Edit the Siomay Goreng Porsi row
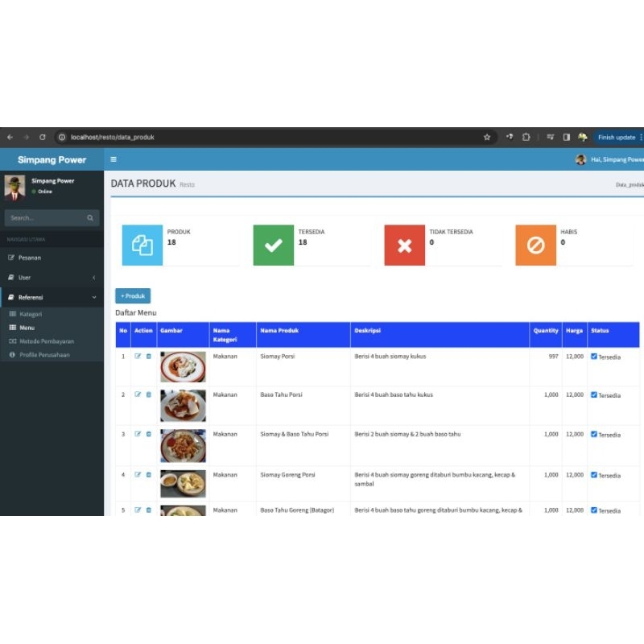The height and width of the screenshot is (644, 644). pos(138,474)
